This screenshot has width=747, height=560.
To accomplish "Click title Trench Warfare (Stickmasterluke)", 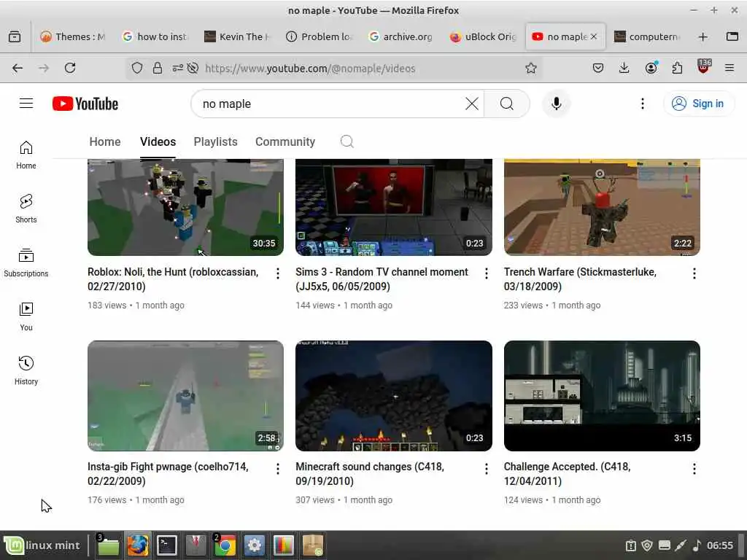I will click(x=580, y=279).
